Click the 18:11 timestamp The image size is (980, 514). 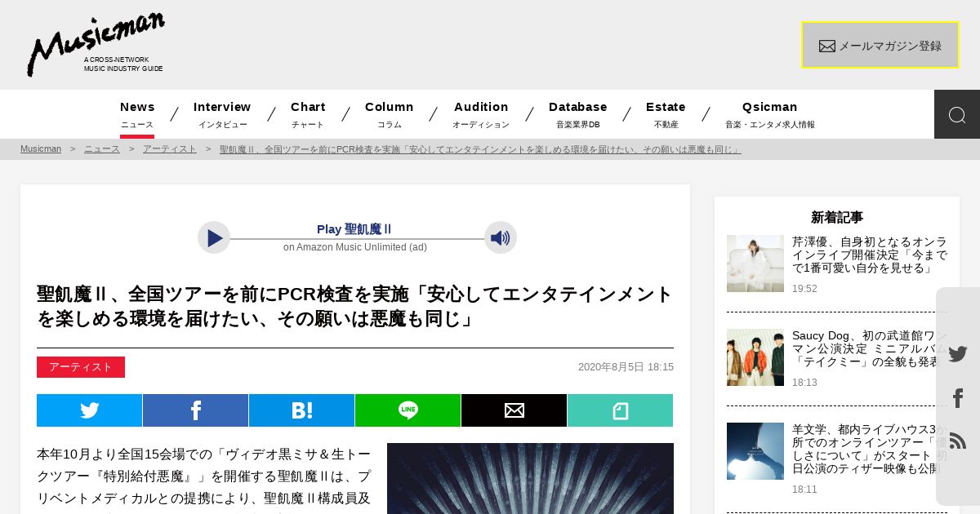click(804, 490)
